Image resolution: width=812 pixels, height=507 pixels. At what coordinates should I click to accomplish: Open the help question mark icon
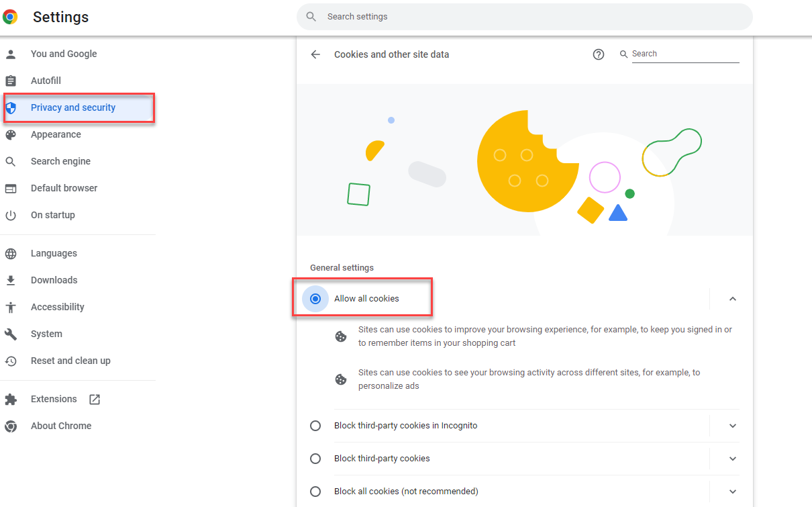599,54
